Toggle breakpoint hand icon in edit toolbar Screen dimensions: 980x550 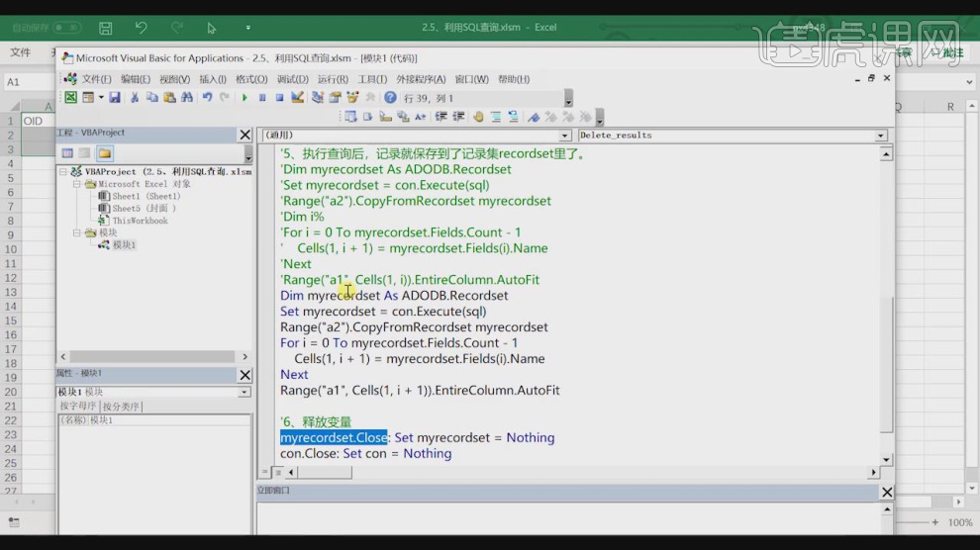[478, 117]
